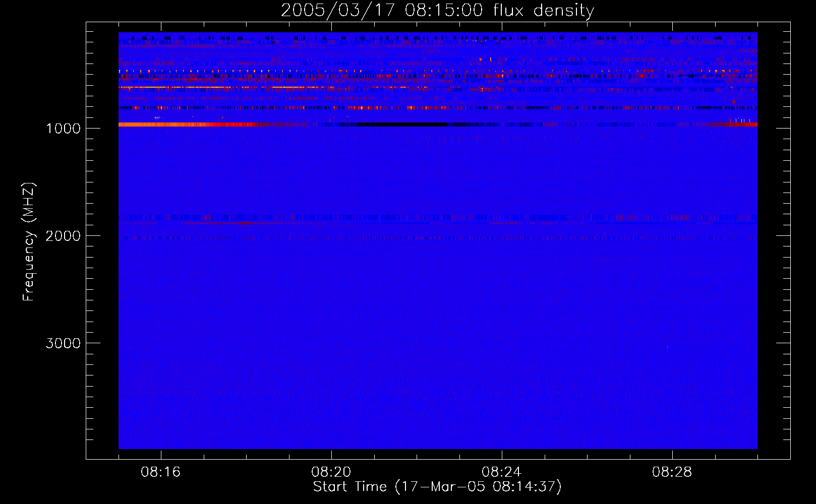Click the "1000" frequency tick label
This screenshot has height=504, width=816.
(x=63, y=129)
